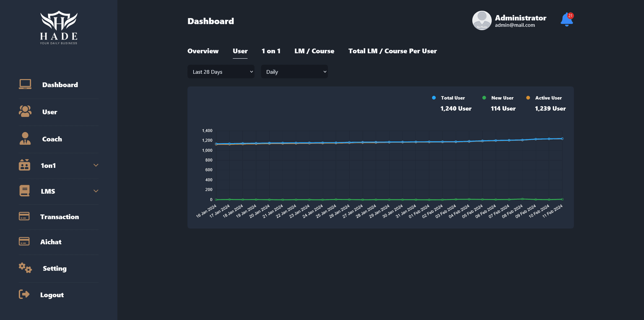
Task: Select the LMS book icon in sidebar
Action: (x=25, y=191)
